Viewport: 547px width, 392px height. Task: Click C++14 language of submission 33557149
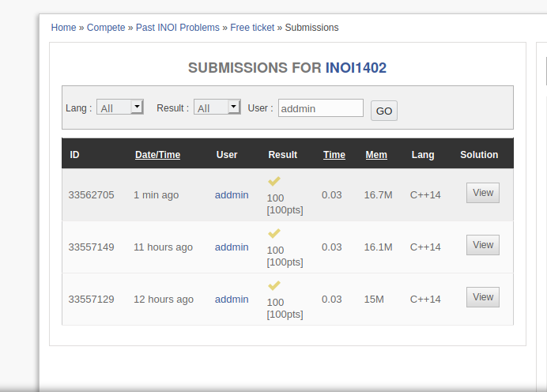425,247
